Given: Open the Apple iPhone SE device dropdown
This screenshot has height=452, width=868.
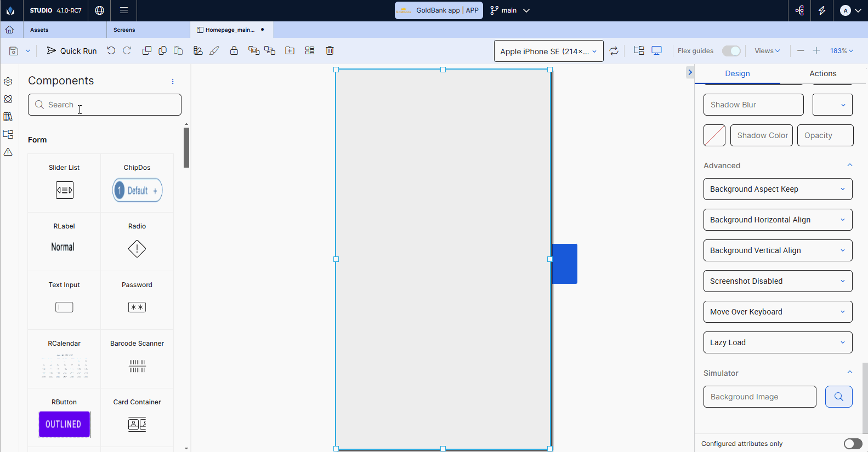Looking at the screenshot, I should pos(548,51).
